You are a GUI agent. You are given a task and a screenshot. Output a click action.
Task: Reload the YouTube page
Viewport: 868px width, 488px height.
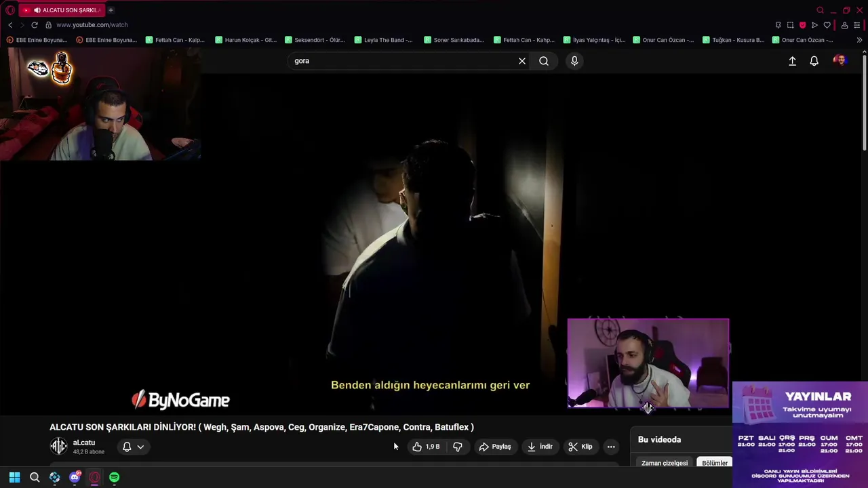click(x=35, y=25)
